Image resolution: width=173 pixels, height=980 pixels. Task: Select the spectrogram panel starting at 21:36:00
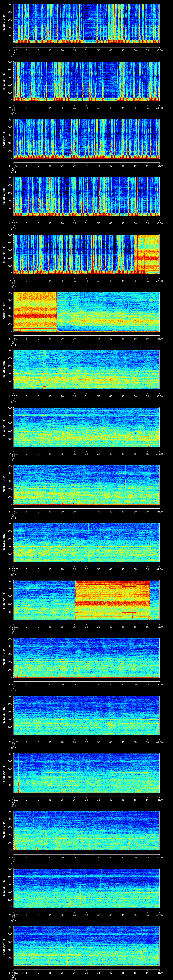pyautogui.click(x=87, y=427)
